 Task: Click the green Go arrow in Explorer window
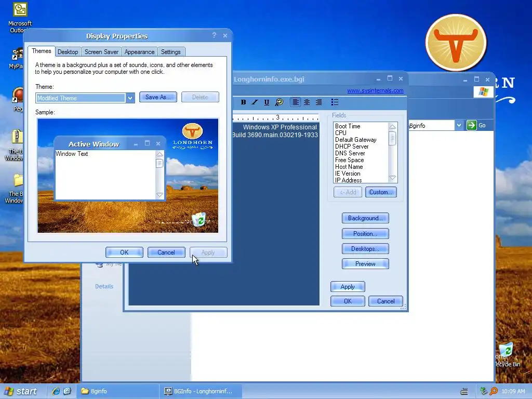click(471, 125)
